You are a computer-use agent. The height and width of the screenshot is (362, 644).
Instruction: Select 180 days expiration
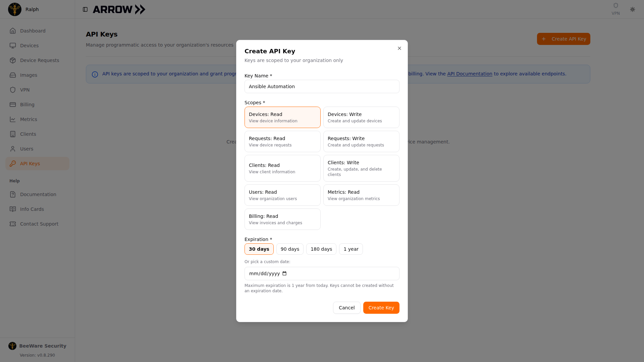coord(321,249)
